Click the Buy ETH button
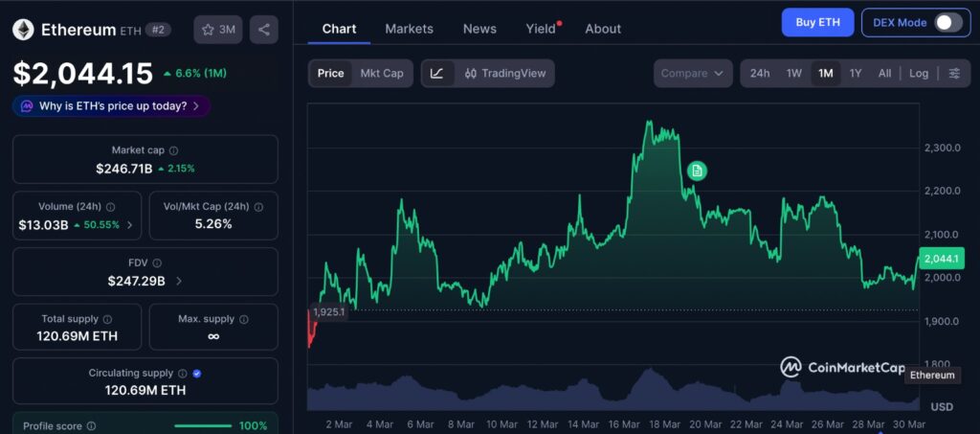 click(817, 22)
